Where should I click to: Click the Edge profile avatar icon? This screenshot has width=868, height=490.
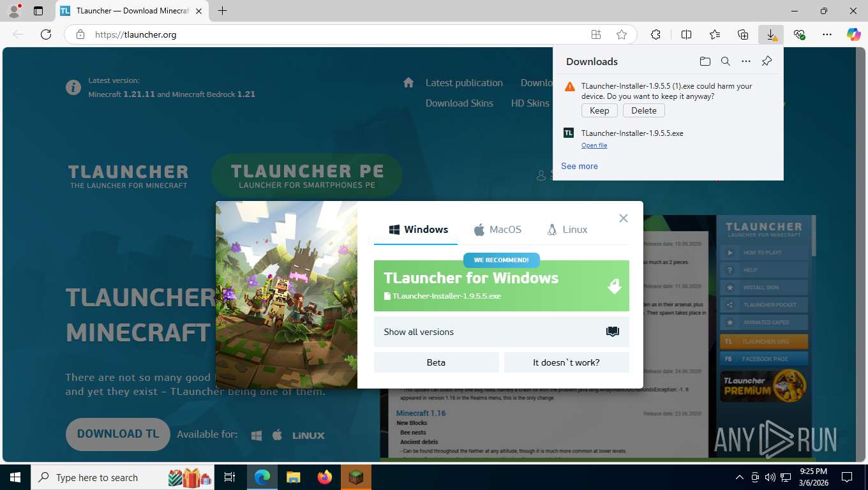click(14, 11)
